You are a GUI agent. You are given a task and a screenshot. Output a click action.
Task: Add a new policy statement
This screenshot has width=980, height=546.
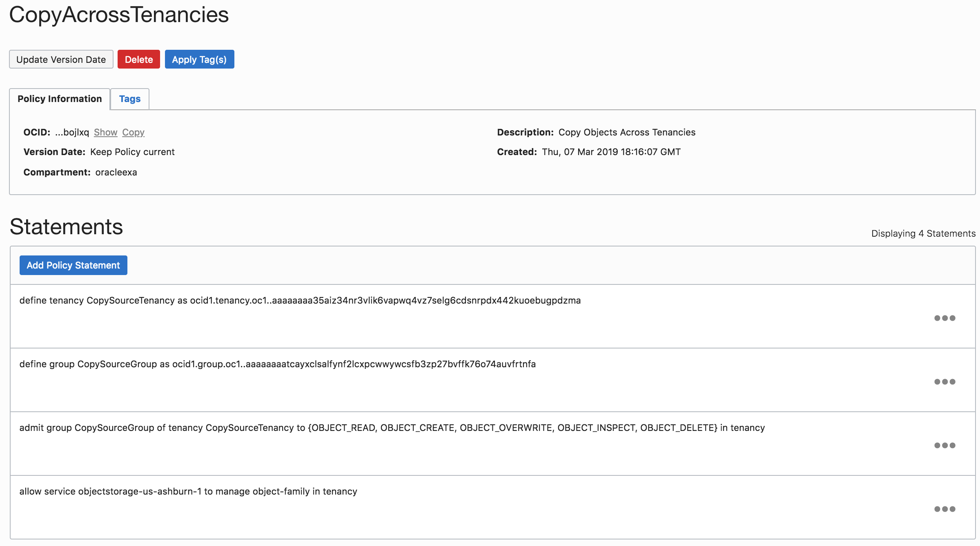[x=73, y=265]
